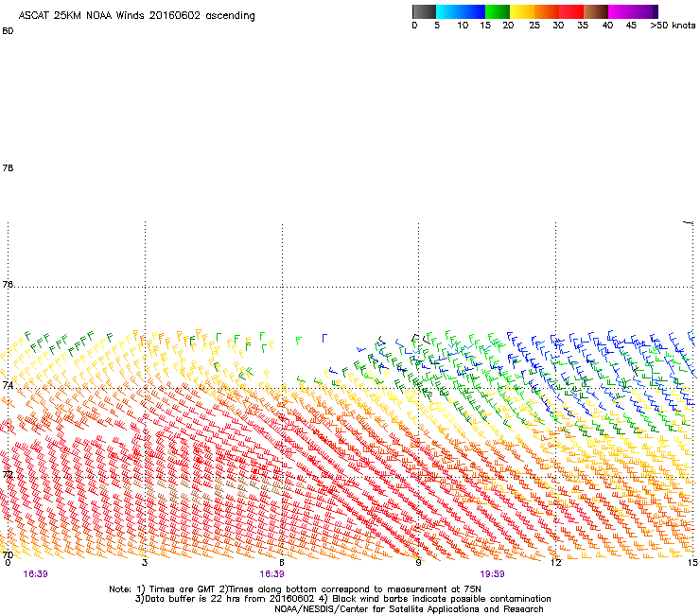This screenshot has height=615, width=700.
Task: Click the '5' label under the color legend
Action: tap(437, 26)
